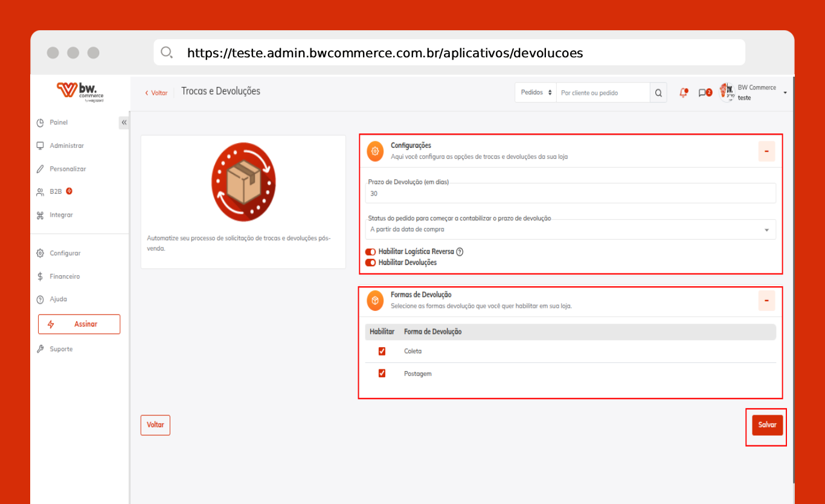Open the chat messages icon
825x504 pixels.
704,93
